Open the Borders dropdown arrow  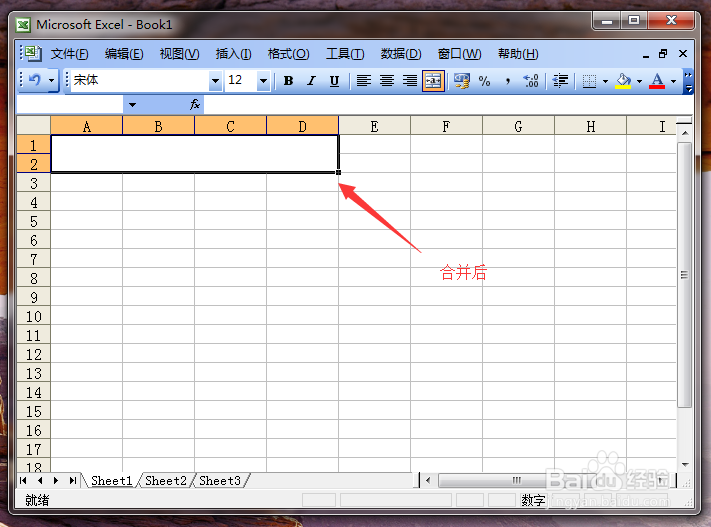tap(605, 81)
